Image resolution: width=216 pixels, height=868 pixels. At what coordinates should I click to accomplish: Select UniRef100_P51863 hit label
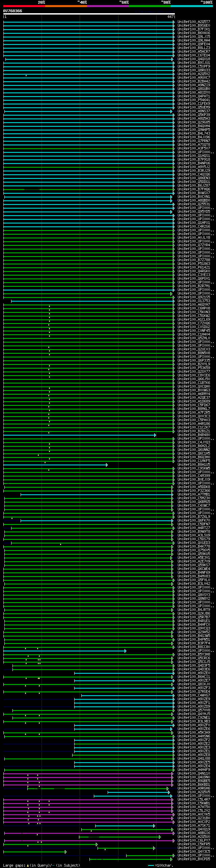click(x=194, y=264)
